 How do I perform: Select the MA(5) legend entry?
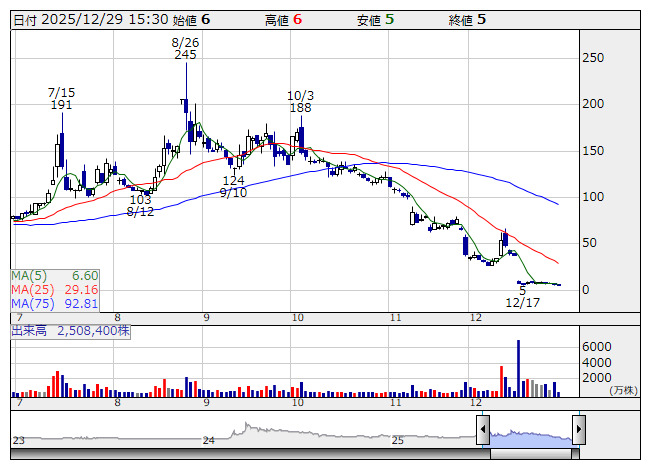point(56,275)
